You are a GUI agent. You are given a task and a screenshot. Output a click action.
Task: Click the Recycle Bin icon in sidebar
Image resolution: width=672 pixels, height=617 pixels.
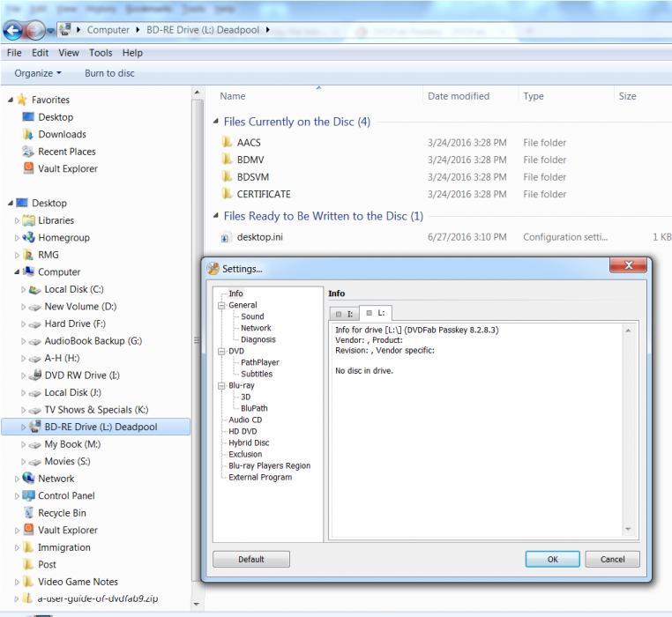pos(28,513)
